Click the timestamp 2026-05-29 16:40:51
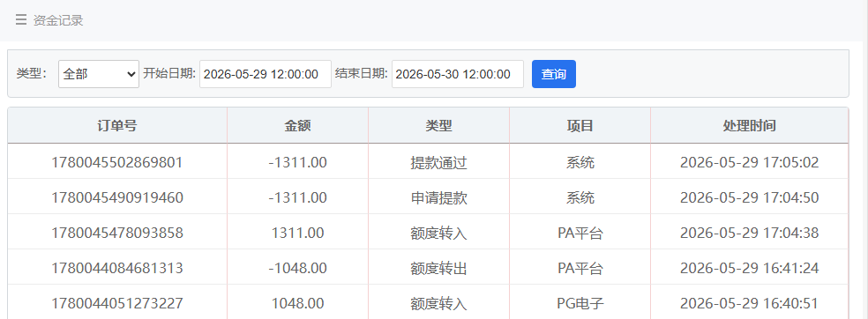 pyautogui.click(x=750, y=303)
